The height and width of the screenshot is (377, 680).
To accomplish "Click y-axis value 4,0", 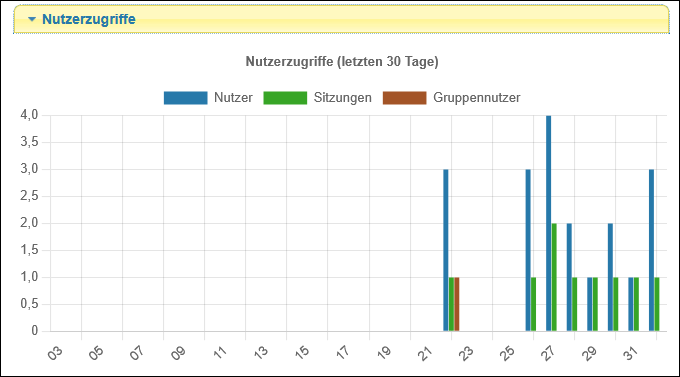I will click(x=29, y=115).
